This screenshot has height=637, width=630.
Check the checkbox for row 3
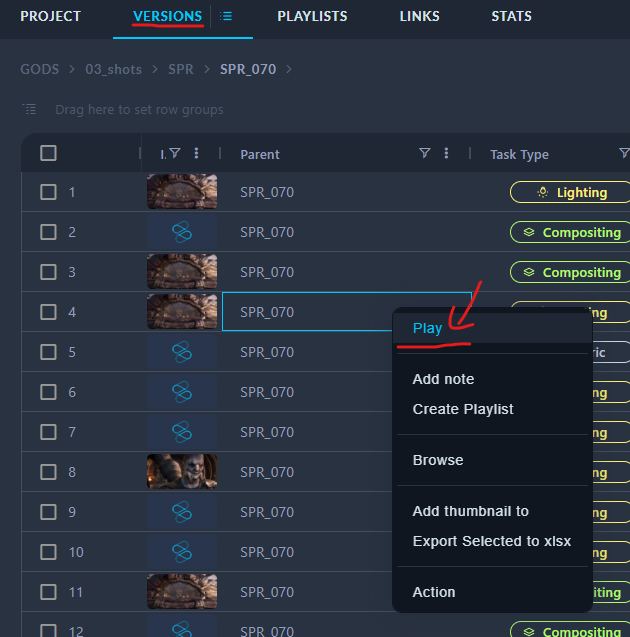(48, 272)
